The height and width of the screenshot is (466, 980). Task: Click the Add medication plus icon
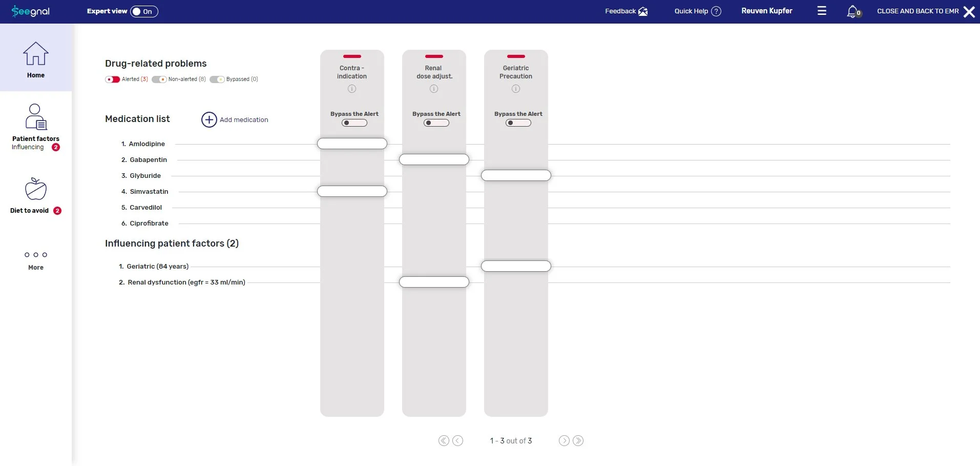pos(209,119)
